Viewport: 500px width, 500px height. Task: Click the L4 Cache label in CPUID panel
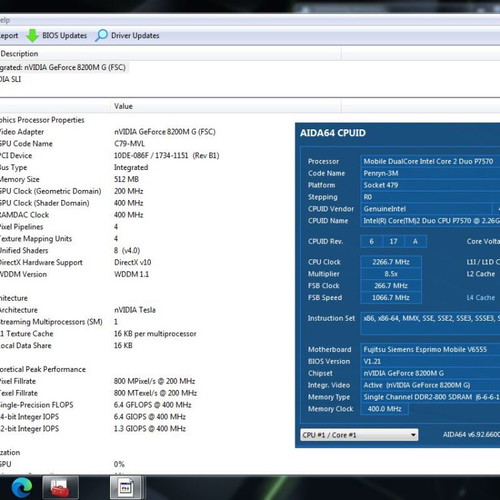(481, 298)
